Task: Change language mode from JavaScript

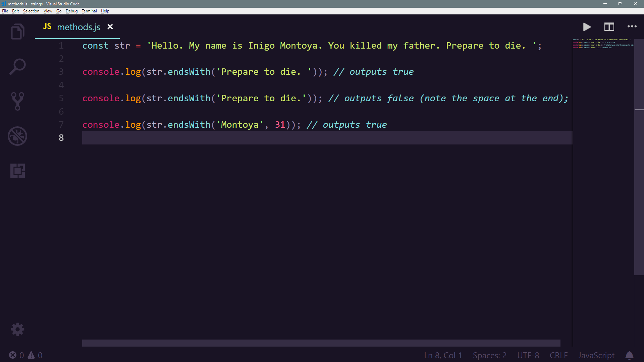Action: 596,355
